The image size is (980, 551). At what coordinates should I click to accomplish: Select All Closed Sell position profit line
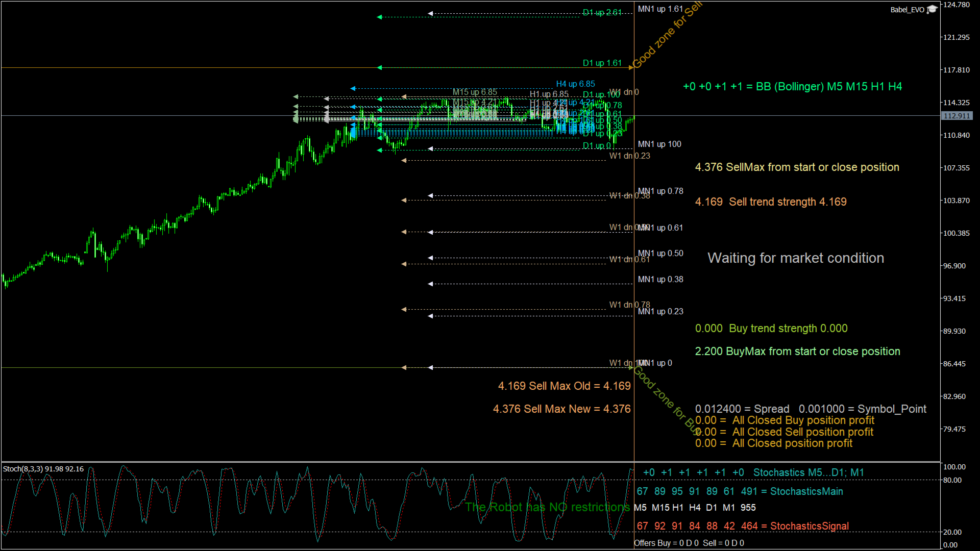pos(784,432)
